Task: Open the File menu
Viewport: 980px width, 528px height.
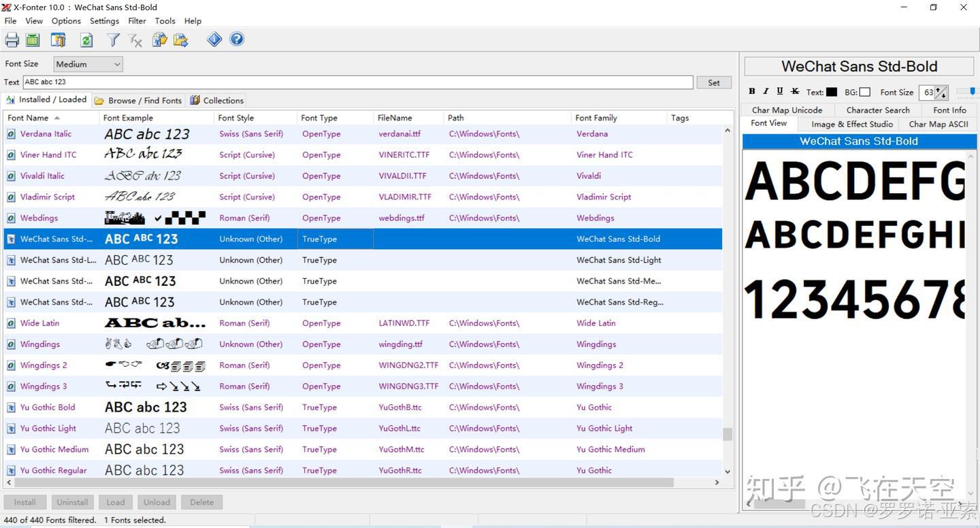Action: pos(10,21)
